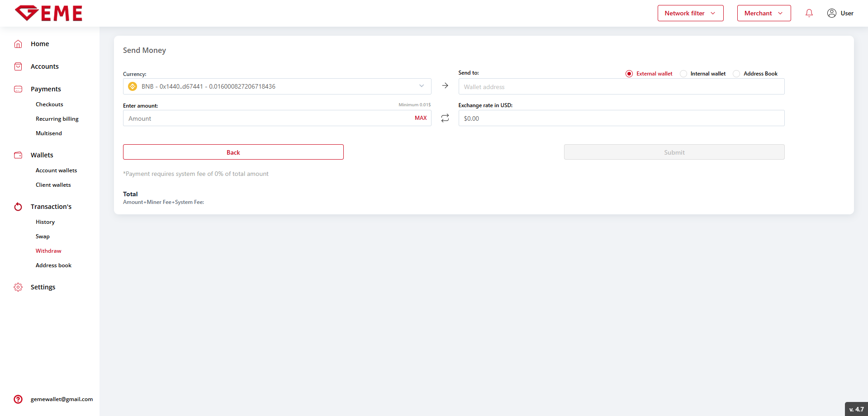868x416 pixels.
Task: Click the help question mark icon
Action: coord(18,399)
